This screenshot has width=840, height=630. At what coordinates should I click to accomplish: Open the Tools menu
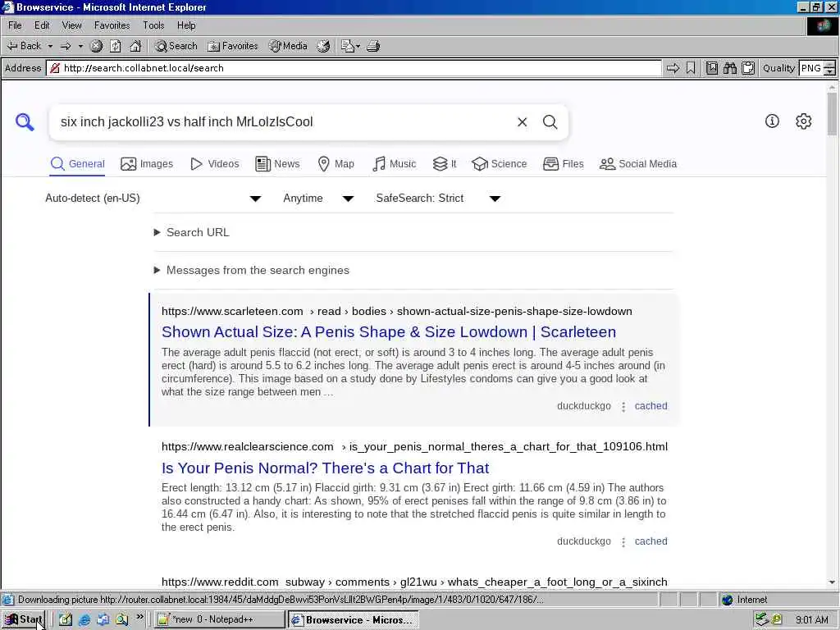pyautogui.click(x=153, y=25)
